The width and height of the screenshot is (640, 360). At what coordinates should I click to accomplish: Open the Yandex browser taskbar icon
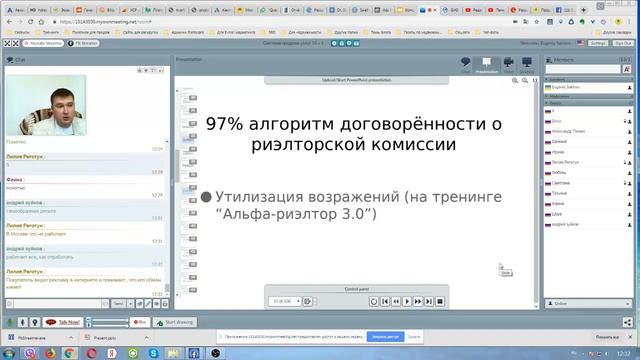[112, 353]
